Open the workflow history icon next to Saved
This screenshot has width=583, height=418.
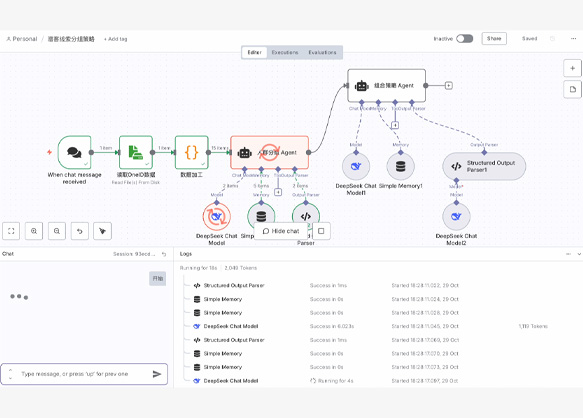coord(552,38)
